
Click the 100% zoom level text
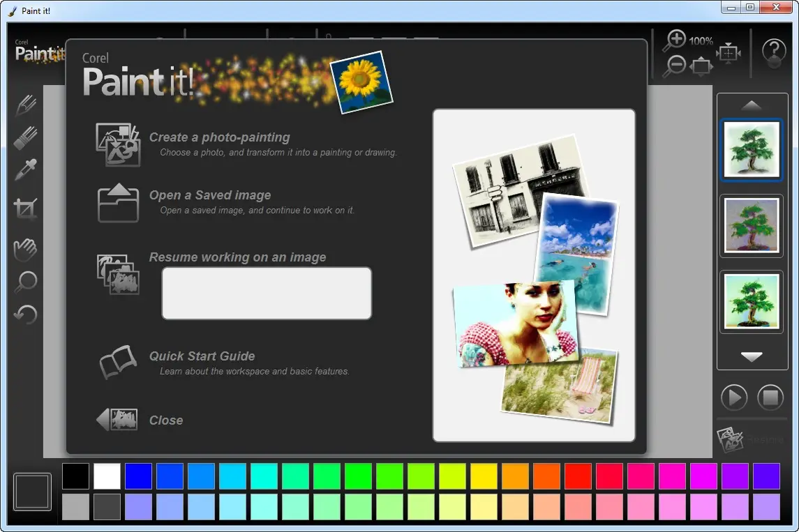[x=701, y=40]
